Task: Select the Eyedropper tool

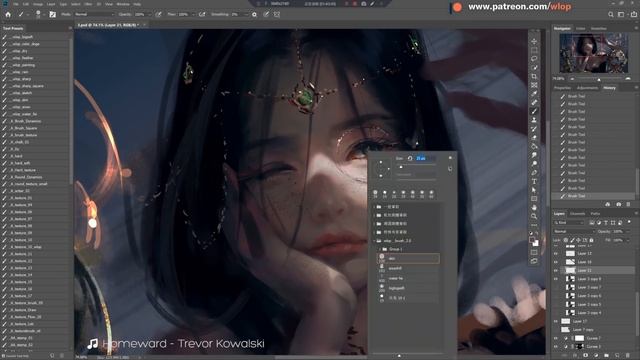Action: 534,94
